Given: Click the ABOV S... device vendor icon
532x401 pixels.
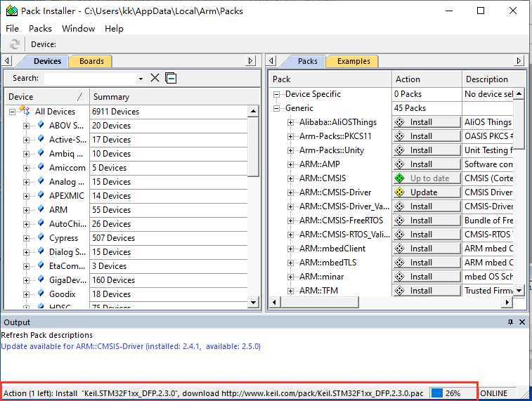Looking at the screenshot, I should click(x=41, y=125).
